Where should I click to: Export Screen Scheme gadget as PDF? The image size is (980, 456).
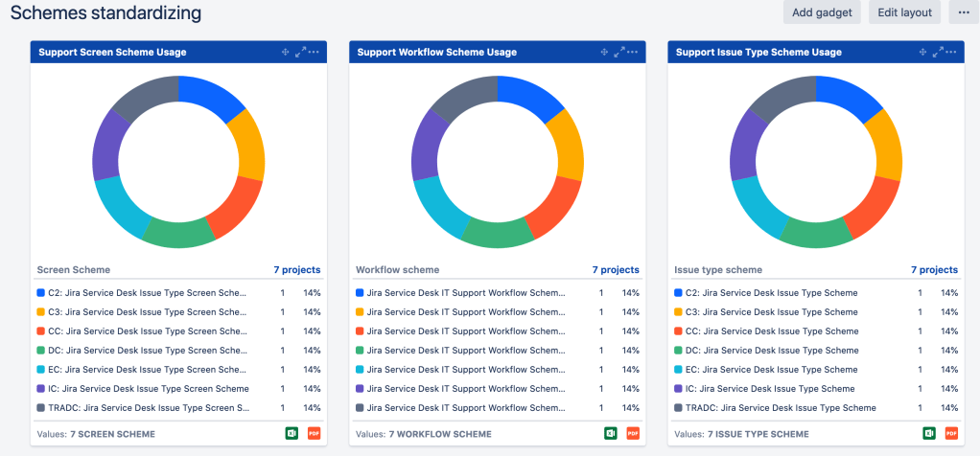point(314,434)
